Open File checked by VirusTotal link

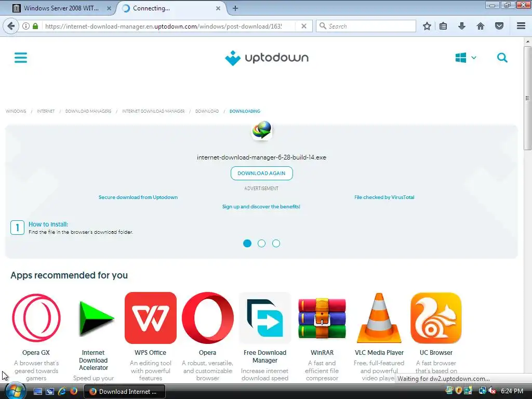point(384,197)
